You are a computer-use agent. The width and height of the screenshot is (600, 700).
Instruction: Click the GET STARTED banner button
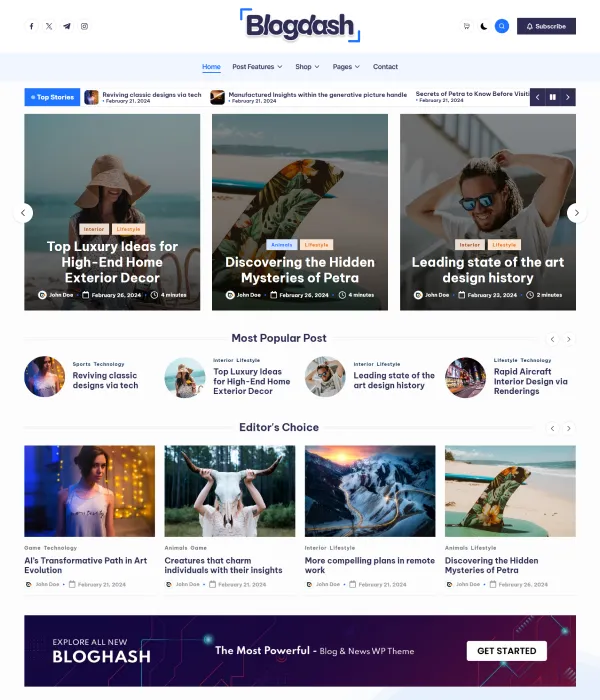(507, 651)
